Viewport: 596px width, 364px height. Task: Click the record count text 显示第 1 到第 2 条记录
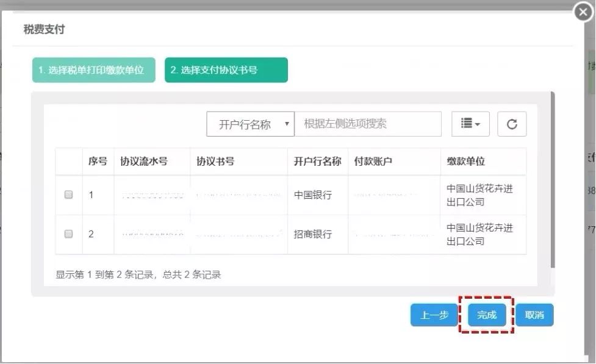[x=104, y=275]
